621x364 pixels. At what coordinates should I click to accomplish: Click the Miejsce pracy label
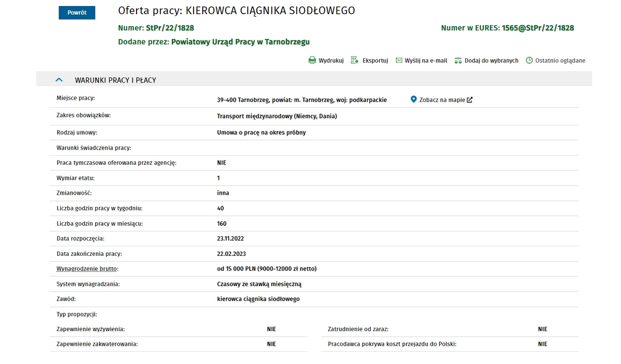point(76,98)
